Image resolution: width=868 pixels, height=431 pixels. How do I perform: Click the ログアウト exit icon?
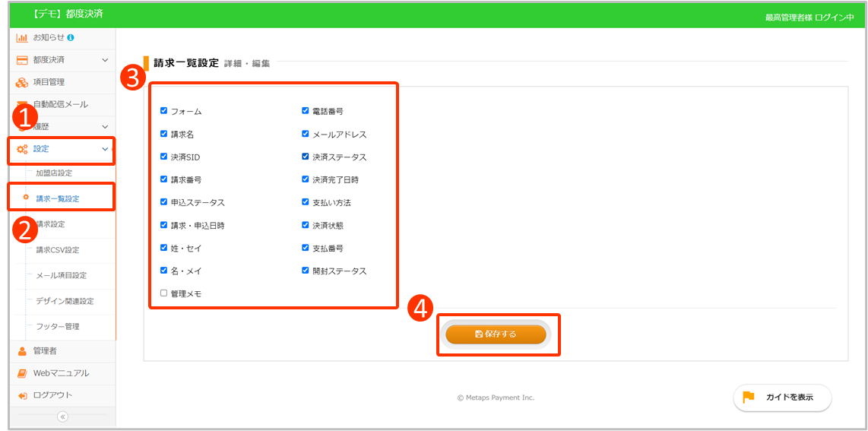coord(22,395)
